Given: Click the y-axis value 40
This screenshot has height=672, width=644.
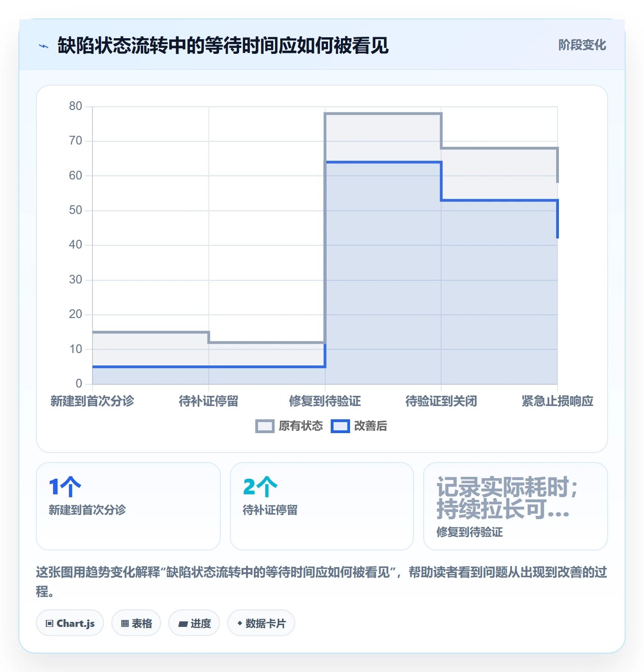Looking at the screenshot, I should [75, 245].
